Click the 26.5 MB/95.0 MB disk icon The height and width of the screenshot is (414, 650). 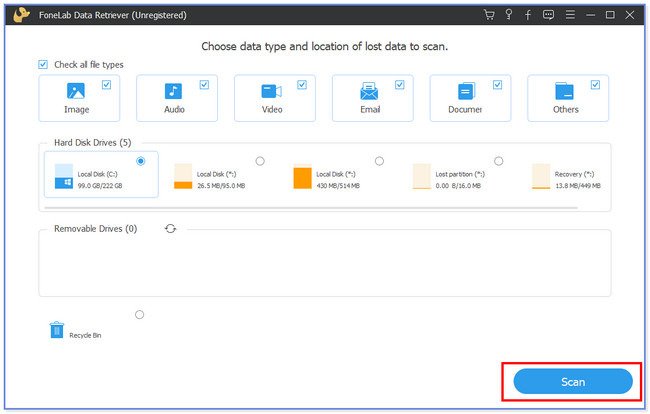[x=183, y=176]
